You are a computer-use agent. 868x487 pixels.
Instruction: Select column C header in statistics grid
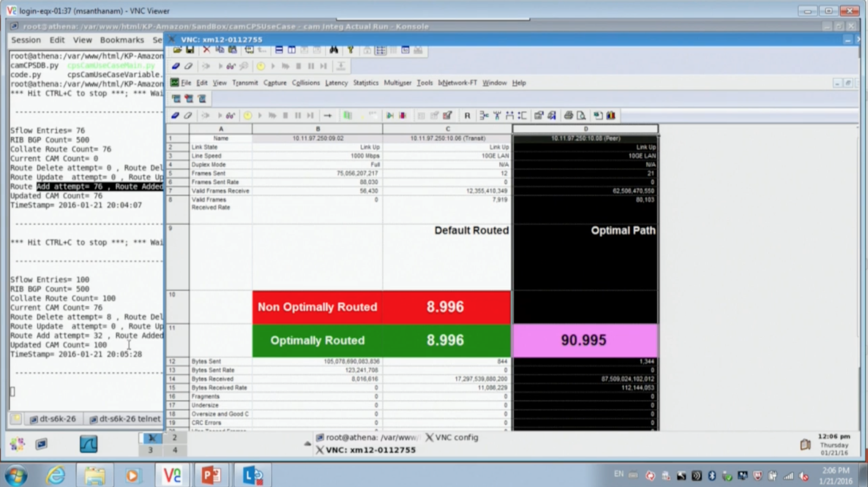[x=448, y=129]
